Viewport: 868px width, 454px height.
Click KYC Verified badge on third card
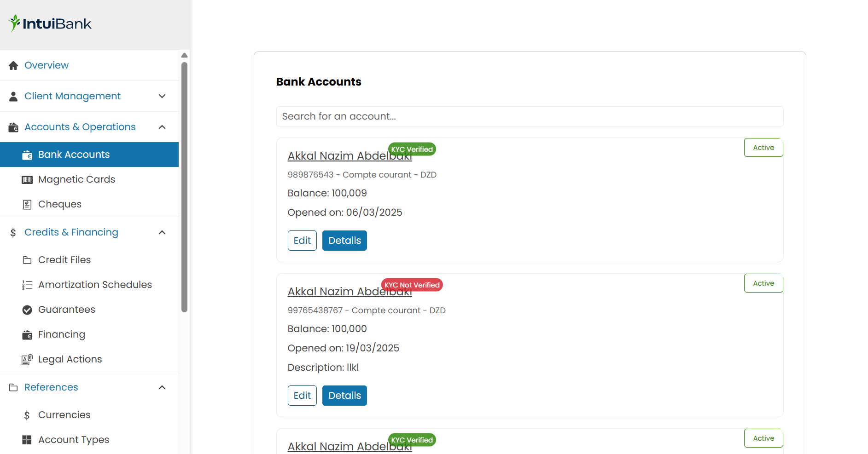(412, 440)
